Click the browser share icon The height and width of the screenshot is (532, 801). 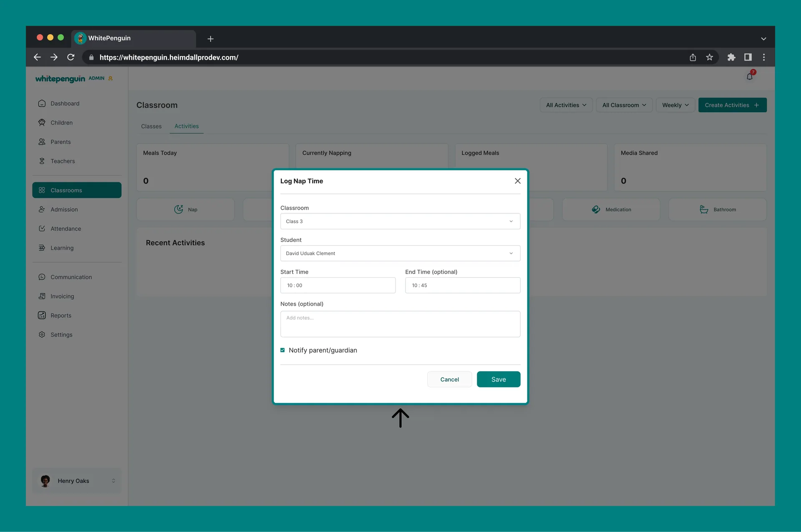point(693,57)
